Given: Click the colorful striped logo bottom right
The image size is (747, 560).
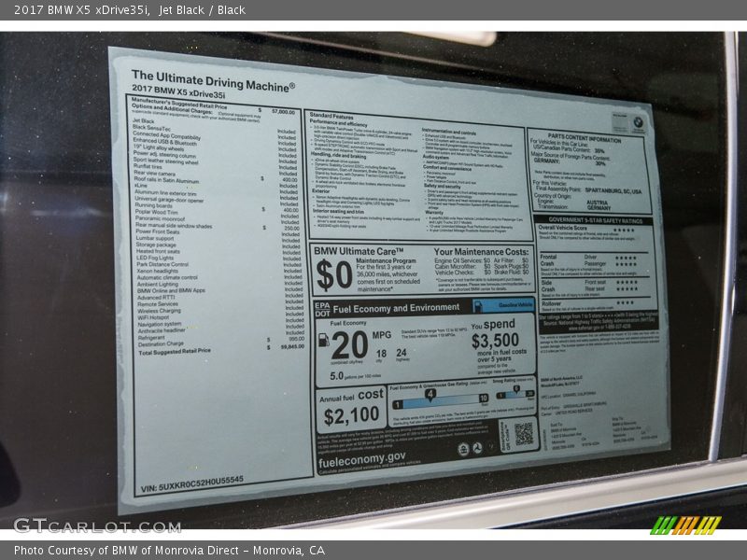Looking at the screenshot, I should click(x=685, y=525).
